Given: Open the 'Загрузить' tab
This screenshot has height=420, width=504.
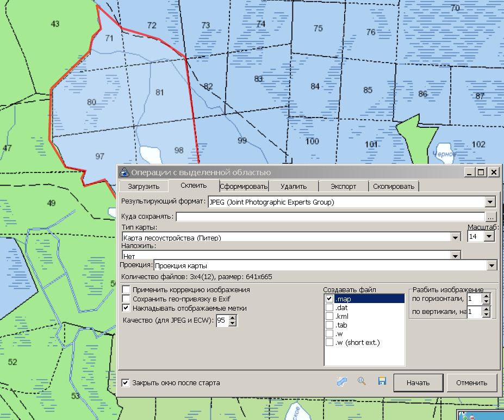Looking at the screenshot, I should pyautogui.click(x=144, y=186).
